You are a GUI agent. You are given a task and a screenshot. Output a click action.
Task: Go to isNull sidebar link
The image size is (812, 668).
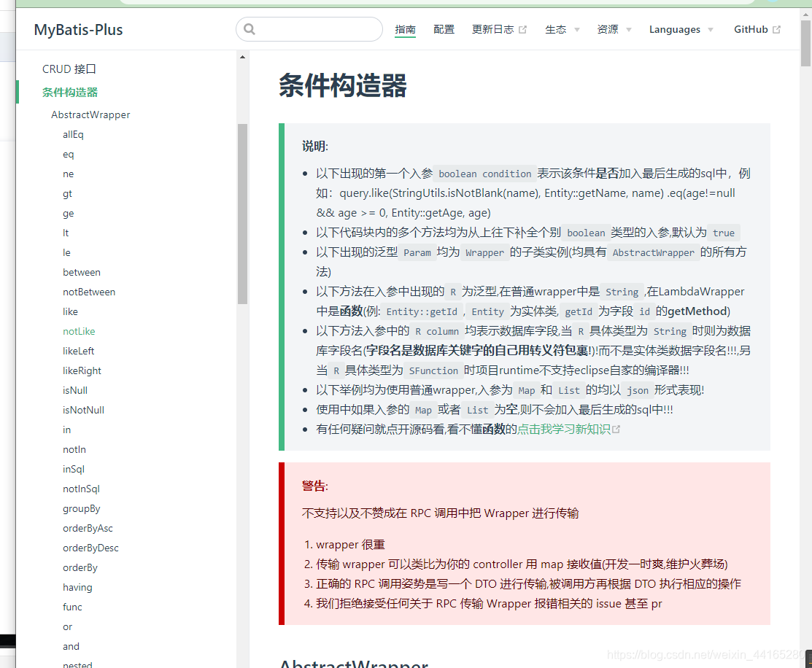(x=75, y=390)
